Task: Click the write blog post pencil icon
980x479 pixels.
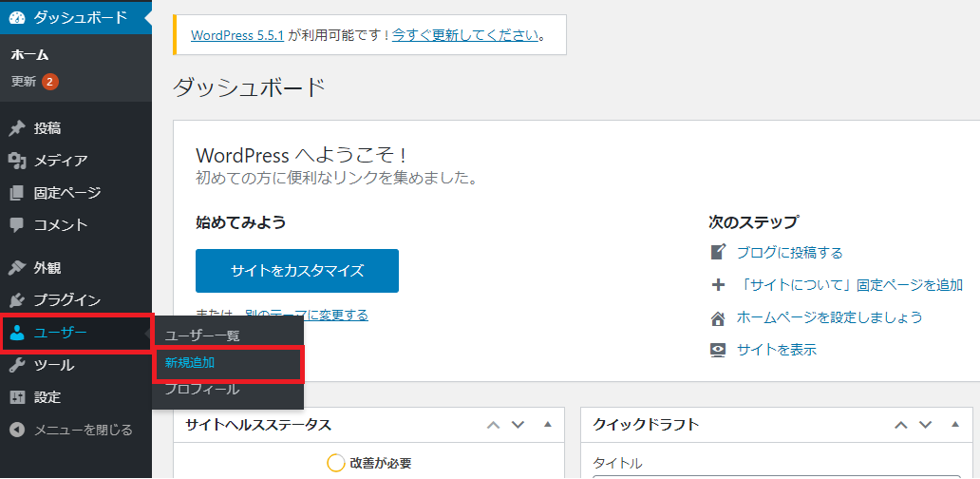Action: [x=718, y=252]
